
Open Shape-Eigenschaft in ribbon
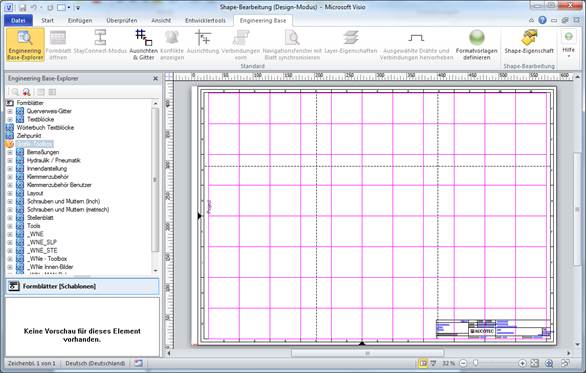(529, 43)
